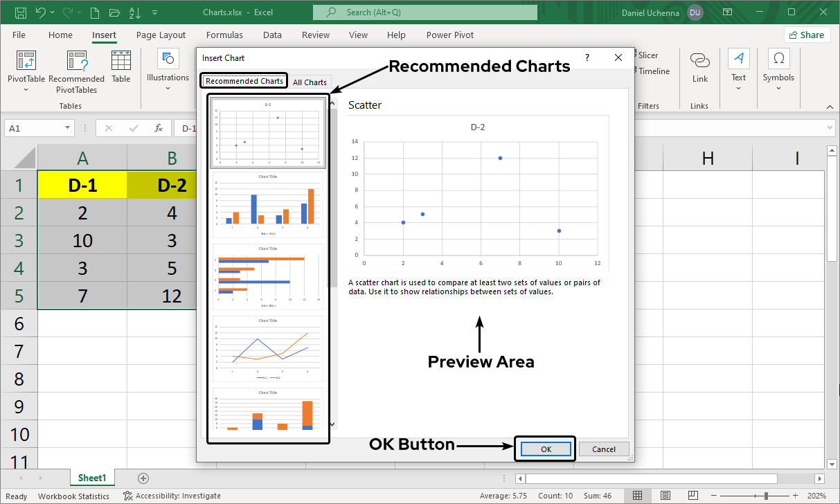Expand the Undo history dropdown
This screenshot has height=504, width=840.
51,12
